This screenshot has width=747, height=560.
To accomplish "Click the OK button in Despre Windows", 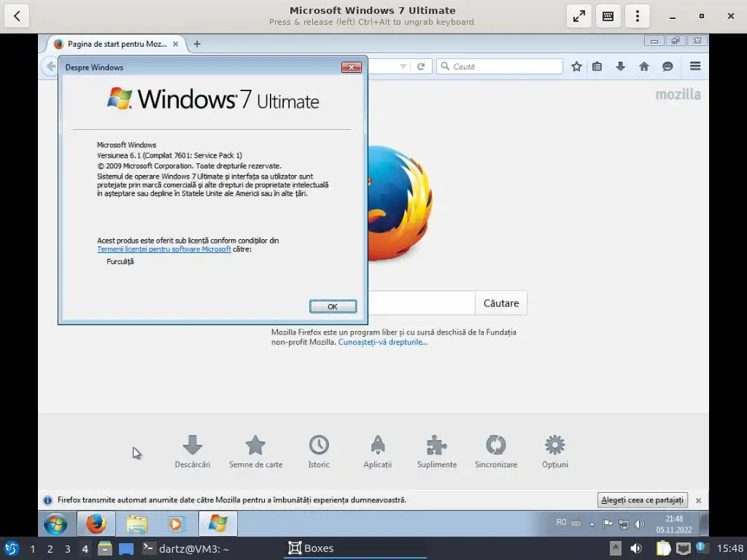I will coord(333,306).
